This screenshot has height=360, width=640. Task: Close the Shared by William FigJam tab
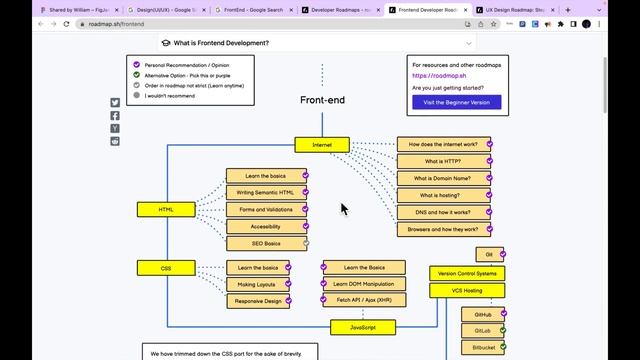click(117, 10)
